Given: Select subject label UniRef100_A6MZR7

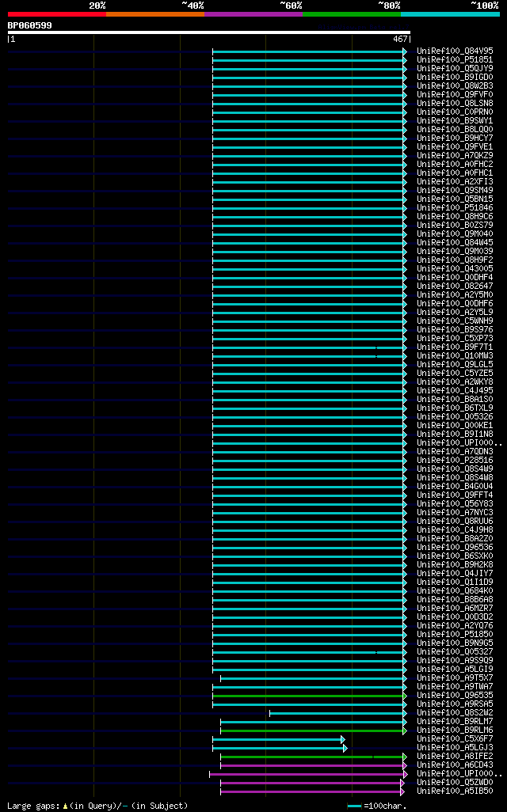Looking at the screenshot, I should click(x=456, y=608).
